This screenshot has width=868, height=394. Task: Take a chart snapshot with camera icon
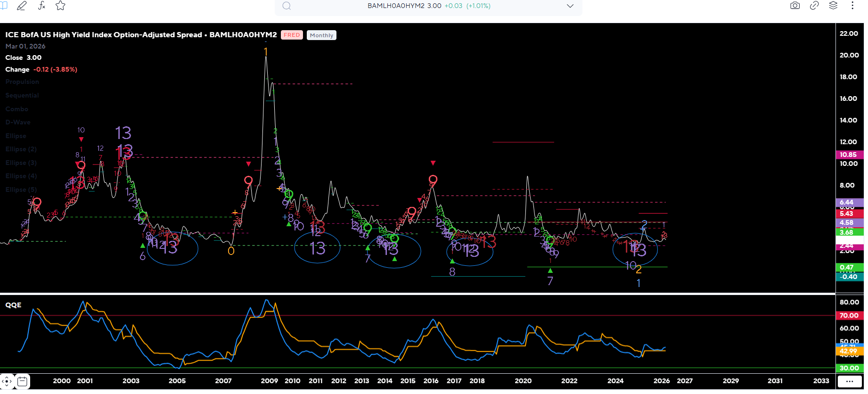tap(795, 6)
